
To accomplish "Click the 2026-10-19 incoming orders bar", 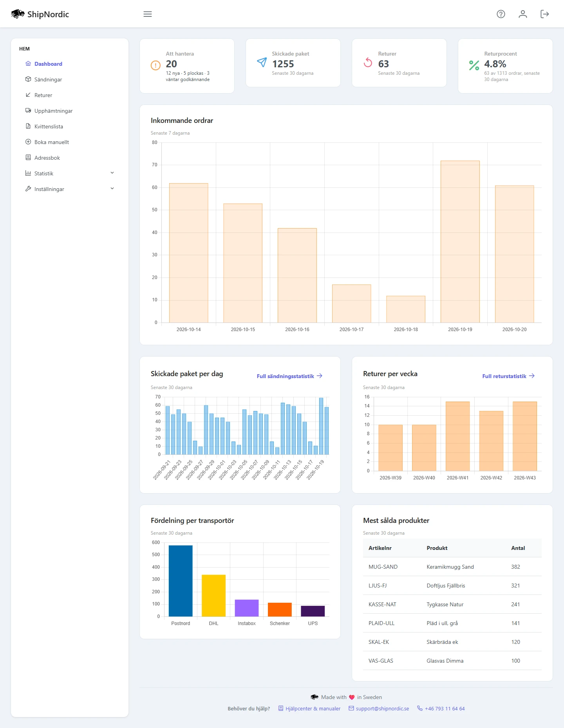I will point(460,241).
